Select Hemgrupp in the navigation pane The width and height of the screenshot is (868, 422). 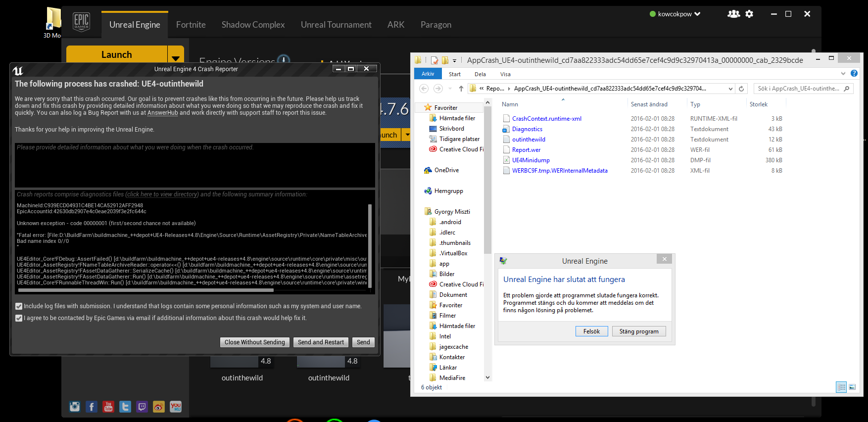443,191
